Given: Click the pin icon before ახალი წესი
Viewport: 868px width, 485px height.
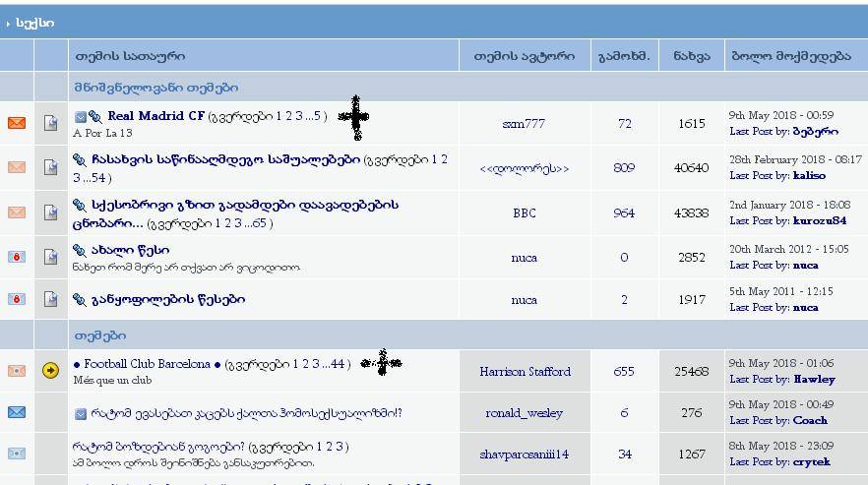Looking at the screenshot, I should 80,250.
